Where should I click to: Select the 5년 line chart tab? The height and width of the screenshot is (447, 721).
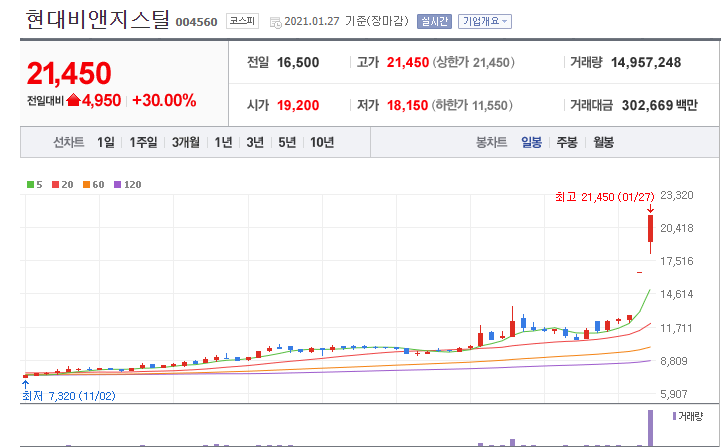tap(287, 142)
